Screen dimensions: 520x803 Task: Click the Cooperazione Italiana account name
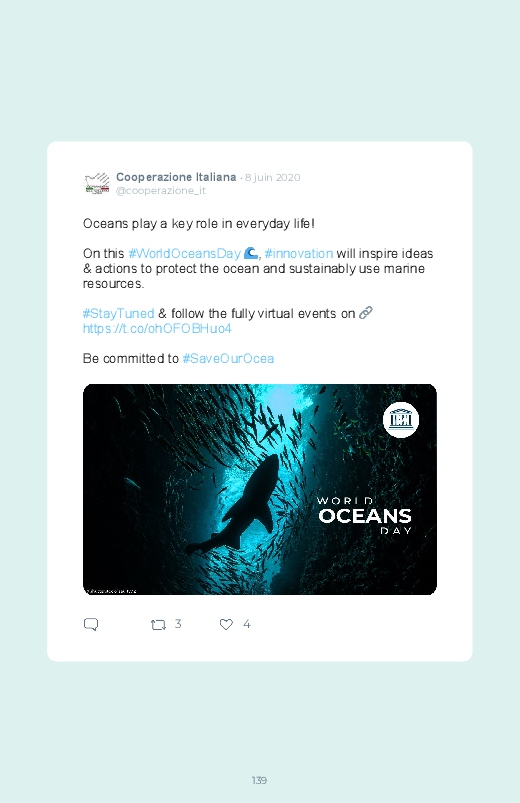click(x=176, y=177)
